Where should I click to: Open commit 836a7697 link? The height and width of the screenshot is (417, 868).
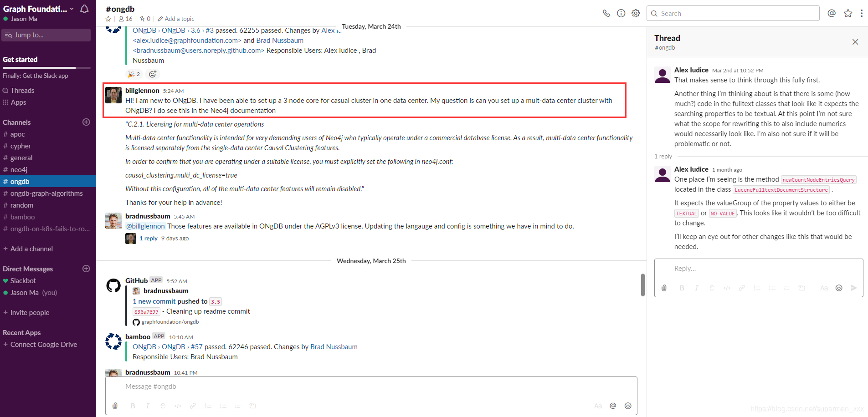(x=147, y=312)
